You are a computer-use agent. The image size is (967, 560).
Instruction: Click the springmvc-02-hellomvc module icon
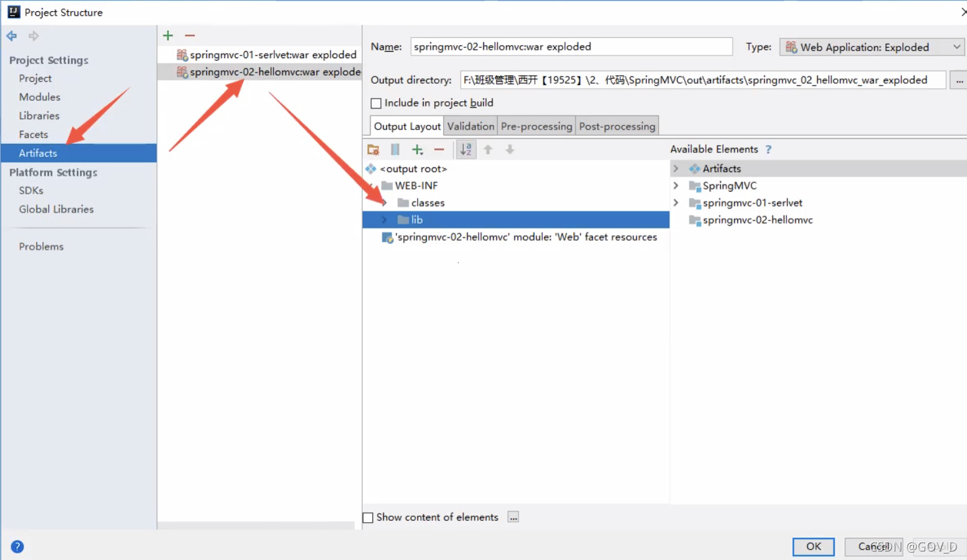coord(695,220)
